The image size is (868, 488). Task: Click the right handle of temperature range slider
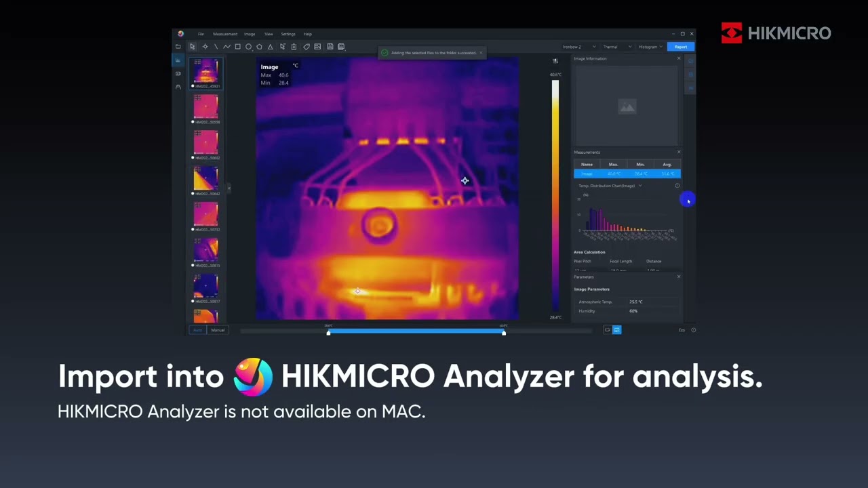tap(503, 332)
